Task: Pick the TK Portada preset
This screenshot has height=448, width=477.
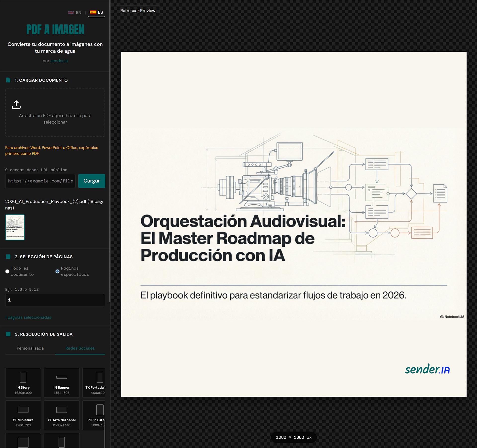Action: tap(94, 382)
